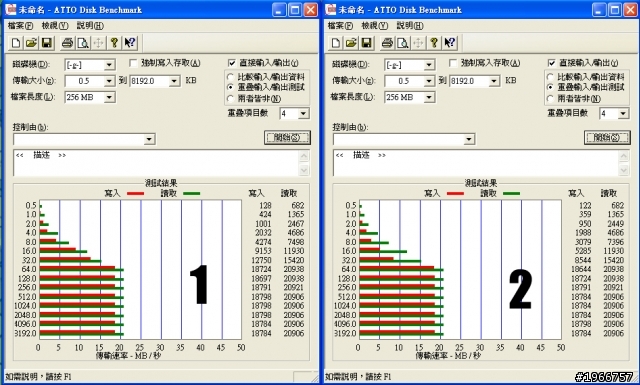Select 比較輸入/輸出資料 radio in left window
640x385 pixels.
231,77
